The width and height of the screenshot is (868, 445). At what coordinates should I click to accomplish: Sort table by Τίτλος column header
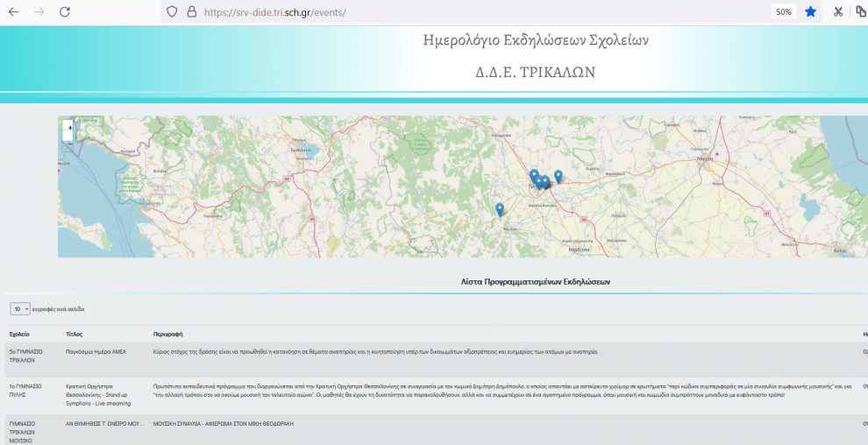click(x=75, y=335)
